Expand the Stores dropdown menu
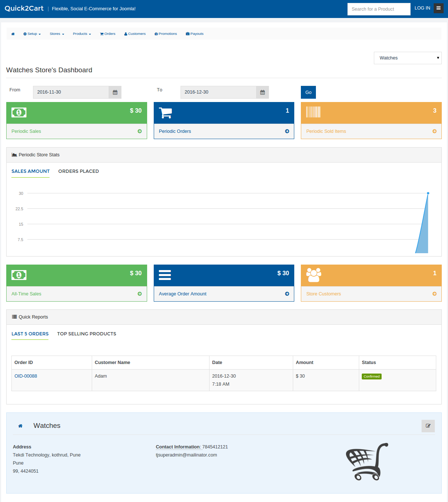 57,34
